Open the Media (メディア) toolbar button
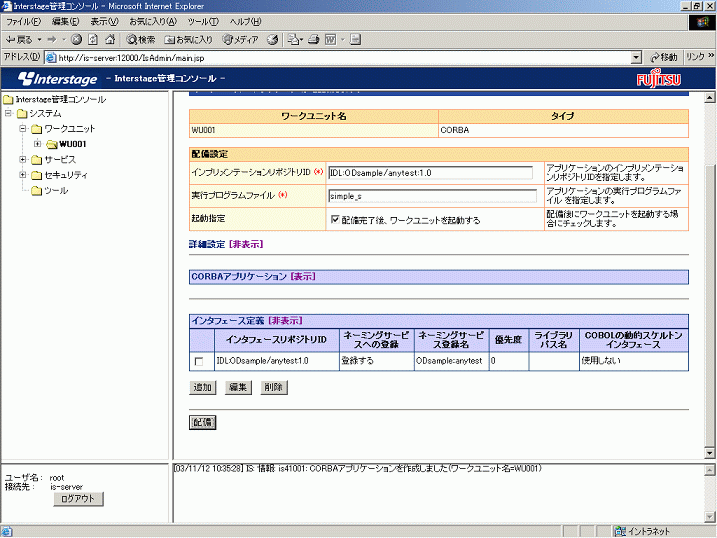Viewport: 717px width, 538px height. coord(240,40)
